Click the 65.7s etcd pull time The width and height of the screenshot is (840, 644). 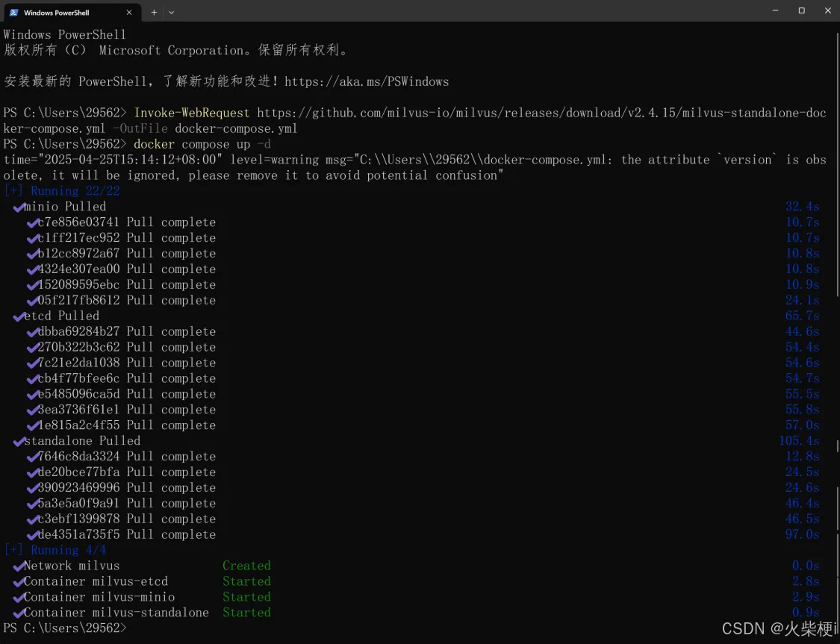tap(802, 316)
